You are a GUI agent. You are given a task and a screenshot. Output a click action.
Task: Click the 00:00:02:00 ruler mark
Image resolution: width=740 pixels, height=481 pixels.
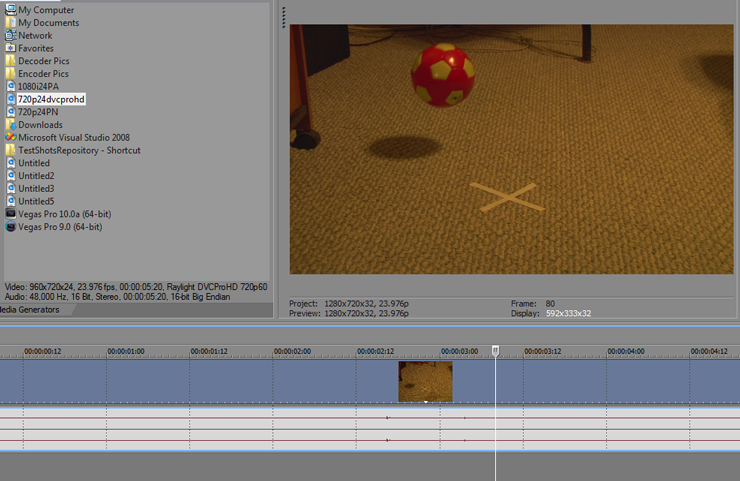click(x=292, y=351)
